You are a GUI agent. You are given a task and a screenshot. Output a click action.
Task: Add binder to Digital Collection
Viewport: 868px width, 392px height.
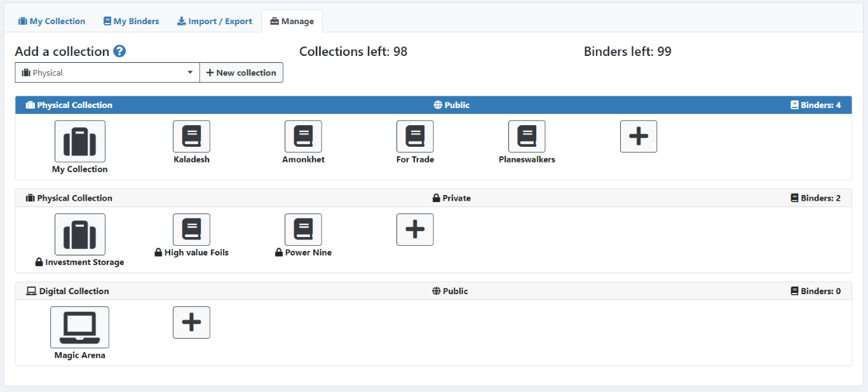[191, 322]
